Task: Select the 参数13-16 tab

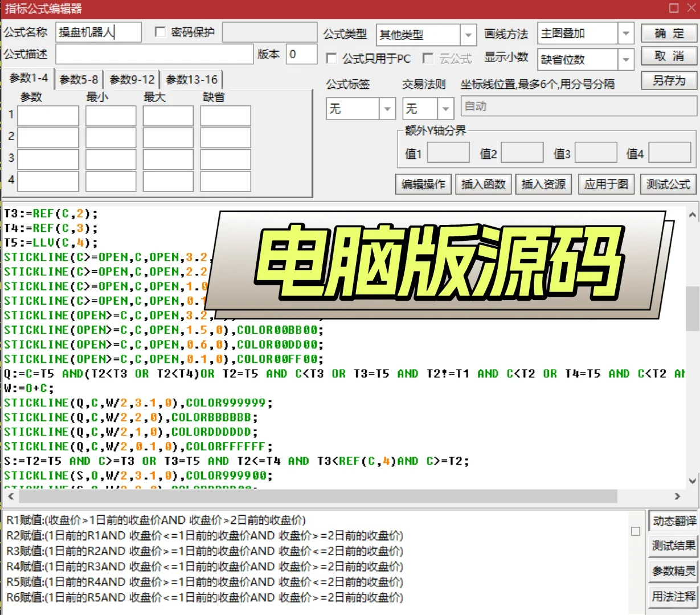Action: point(191,79)
